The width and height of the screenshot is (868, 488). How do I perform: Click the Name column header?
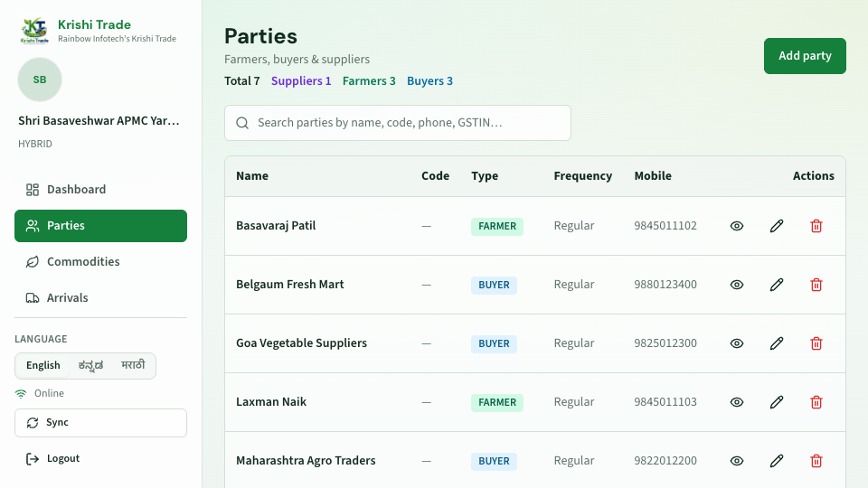[x=252, y=176]
